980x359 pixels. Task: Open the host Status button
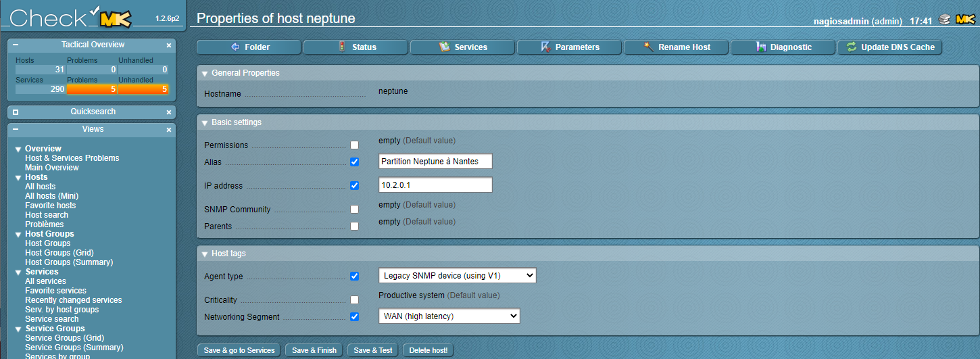(356, 47)
